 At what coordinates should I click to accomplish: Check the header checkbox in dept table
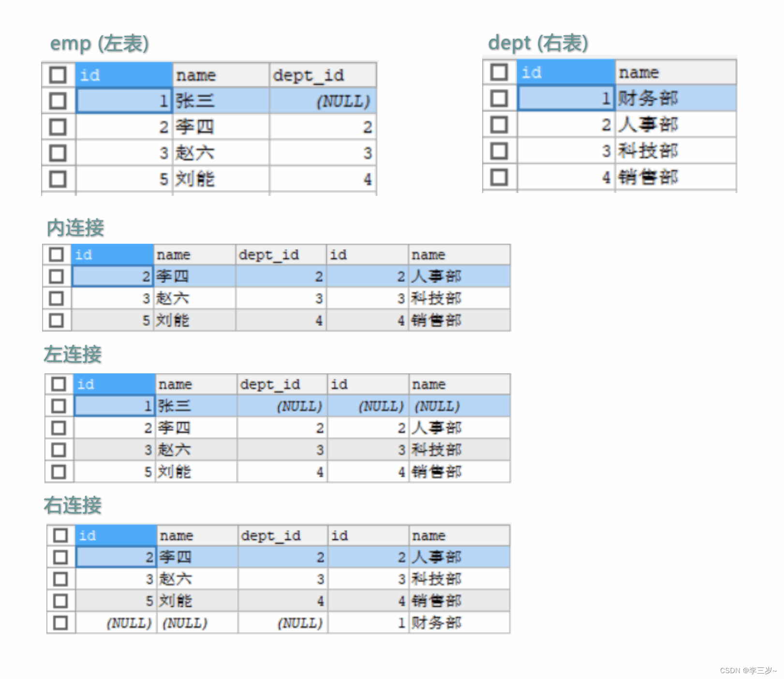pyautogui.click(x=499, y=73)
